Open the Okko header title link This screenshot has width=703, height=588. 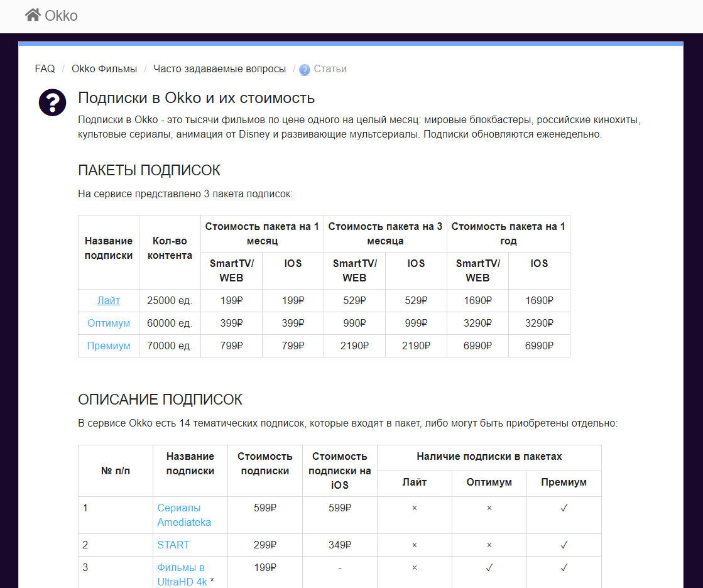(x=61, y=16)
